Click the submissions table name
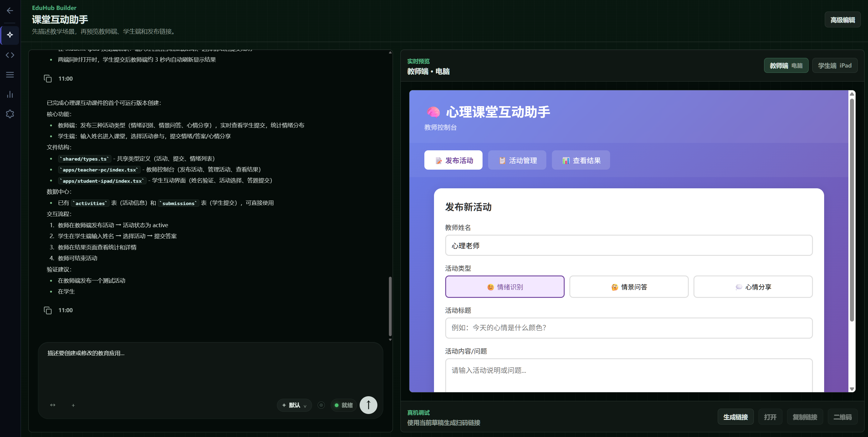This screenshot has width=868, height=437. [178, 203]
